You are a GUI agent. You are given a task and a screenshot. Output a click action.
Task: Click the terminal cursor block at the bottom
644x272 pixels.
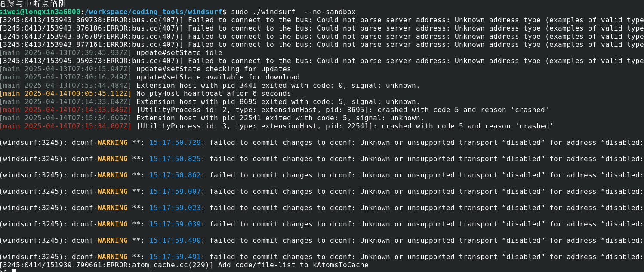click(14, 271)
